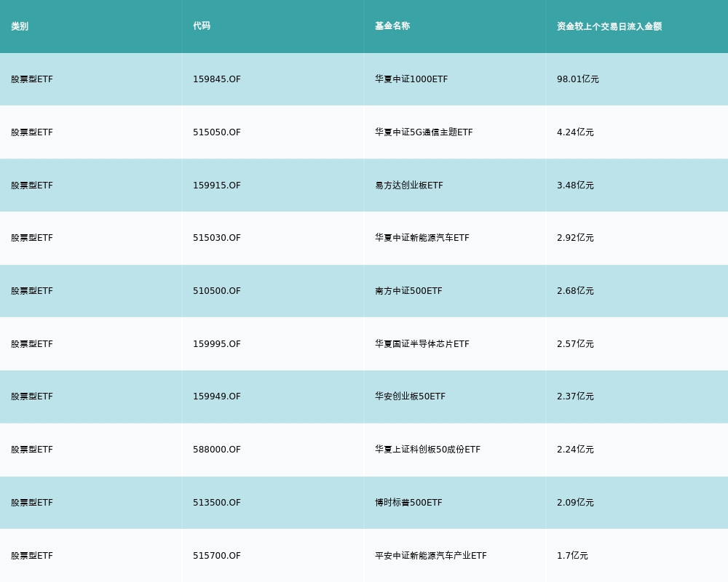Image resolution: width=728 pixels, height=582 pixels.
Task: Click 股票型ETF in the 159845.OF row
Action: [32, 79]
